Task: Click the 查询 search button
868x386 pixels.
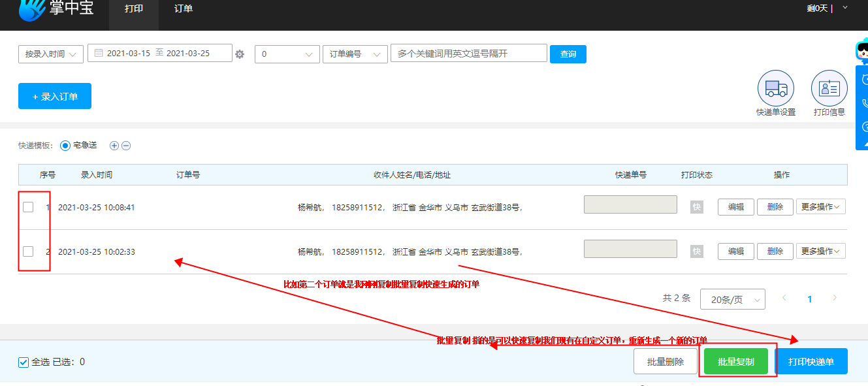Action: (x=568, y=54)
